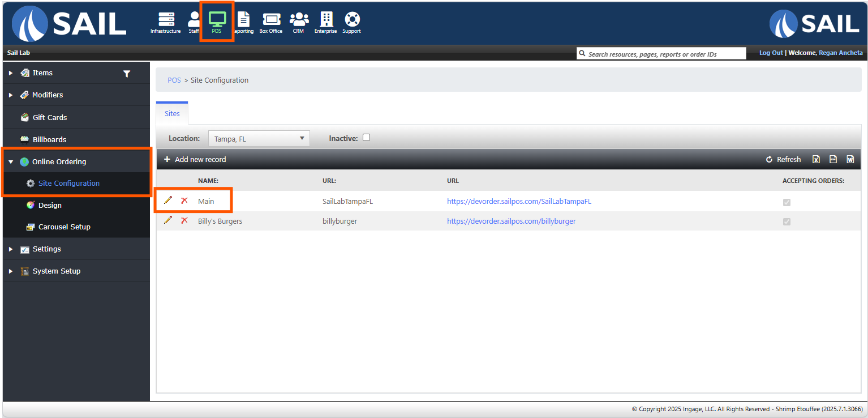Viewport: 868px width, 418px height.
Task: Click the filter funnel icon beside Items
Action: click(x=127, y=74)
